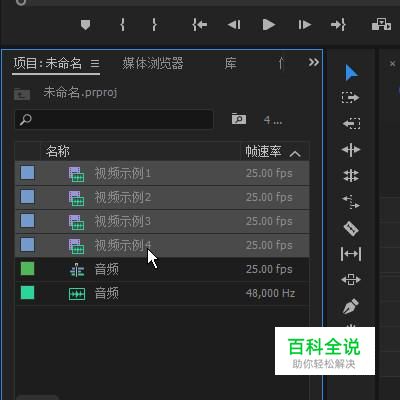Viewport: 400px width, 400px height.
Task: Click video clip icon of 视频示例1
Action: click(77, 174)
